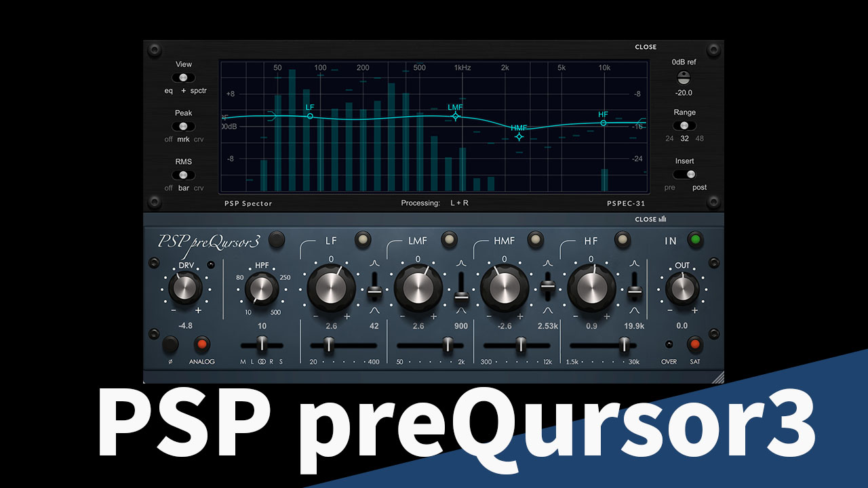Flip the Peak off/mrk/crv switch
This screenshot has height=488, width=868.
pos(183,127)
